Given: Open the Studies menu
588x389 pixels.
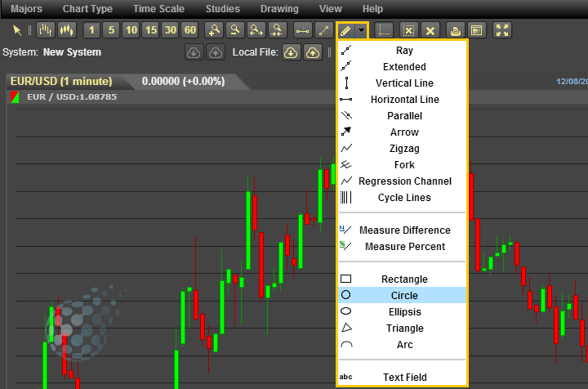Looking at the screenshot, I should click(222, 9).
